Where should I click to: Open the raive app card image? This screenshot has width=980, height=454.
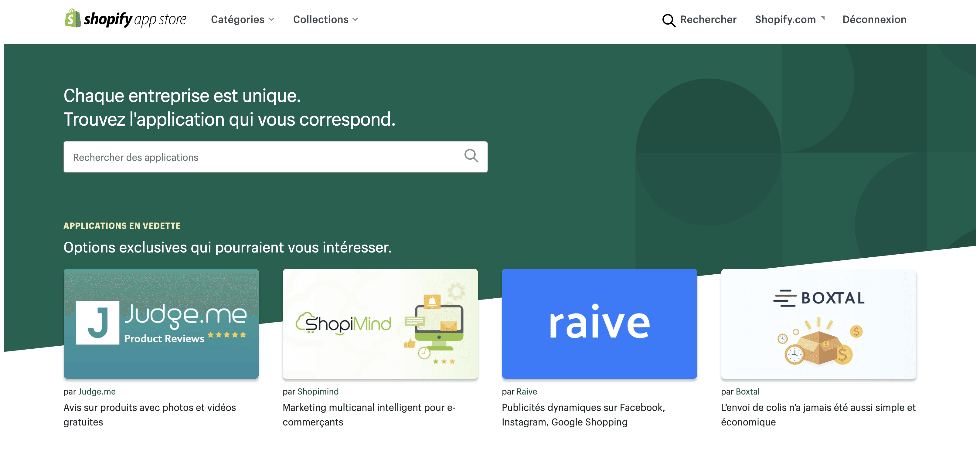point(599,324)
